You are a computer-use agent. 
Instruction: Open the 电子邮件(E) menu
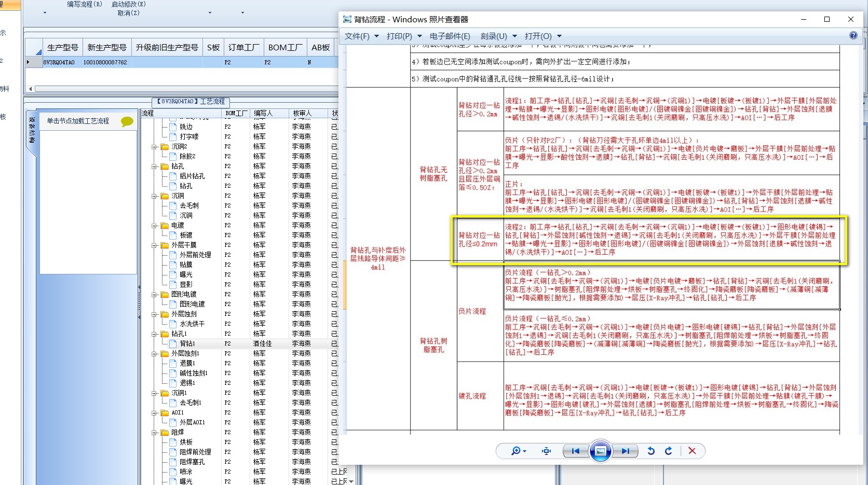point(450,36)
